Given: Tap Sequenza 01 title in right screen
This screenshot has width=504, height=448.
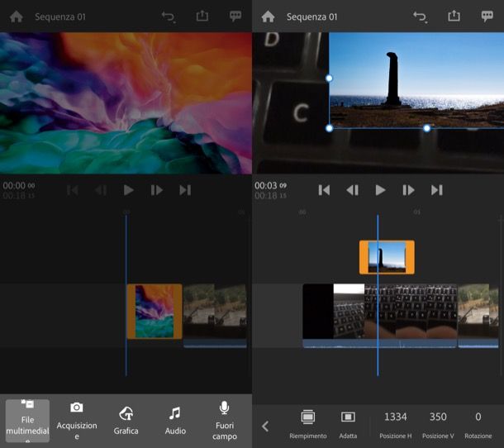Looking at the screenshot, I should [312, 17].
